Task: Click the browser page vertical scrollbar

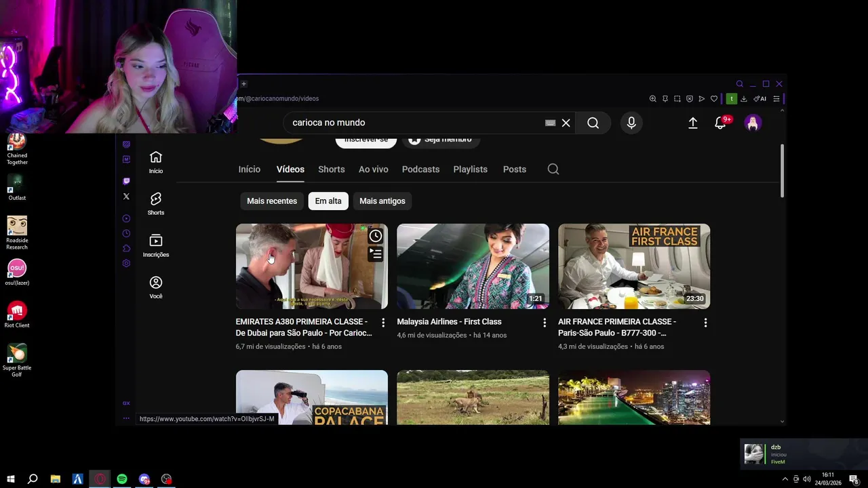Action: pos(782,171)
